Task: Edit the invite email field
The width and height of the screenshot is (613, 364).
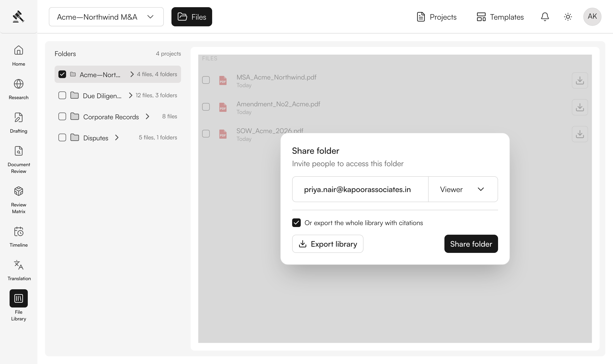Action: (360, 189)
